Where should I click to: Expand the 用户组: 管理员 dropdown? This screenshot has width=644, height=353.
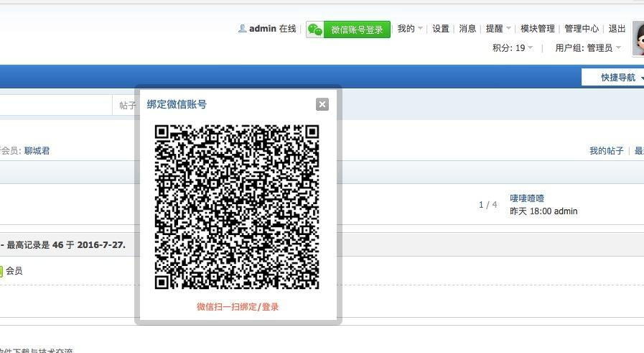point(588,47)
